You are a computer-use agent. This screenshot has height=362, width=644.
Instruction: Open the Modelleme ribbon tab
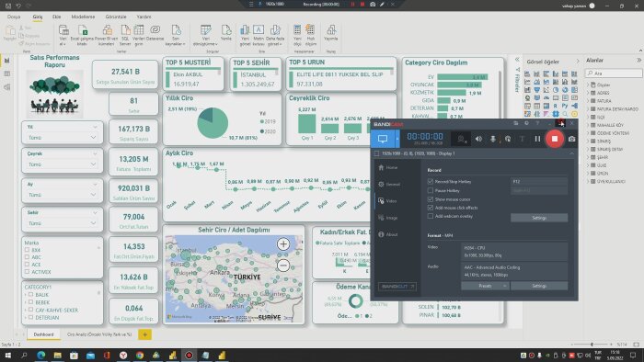pos(83,17)
